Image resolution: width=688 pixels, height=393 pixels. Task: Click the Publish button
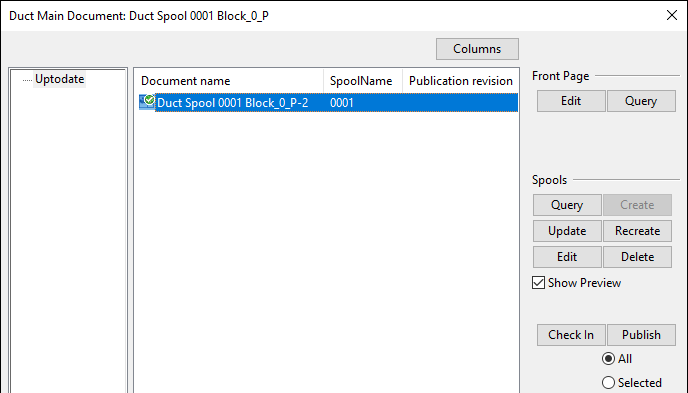641,335
